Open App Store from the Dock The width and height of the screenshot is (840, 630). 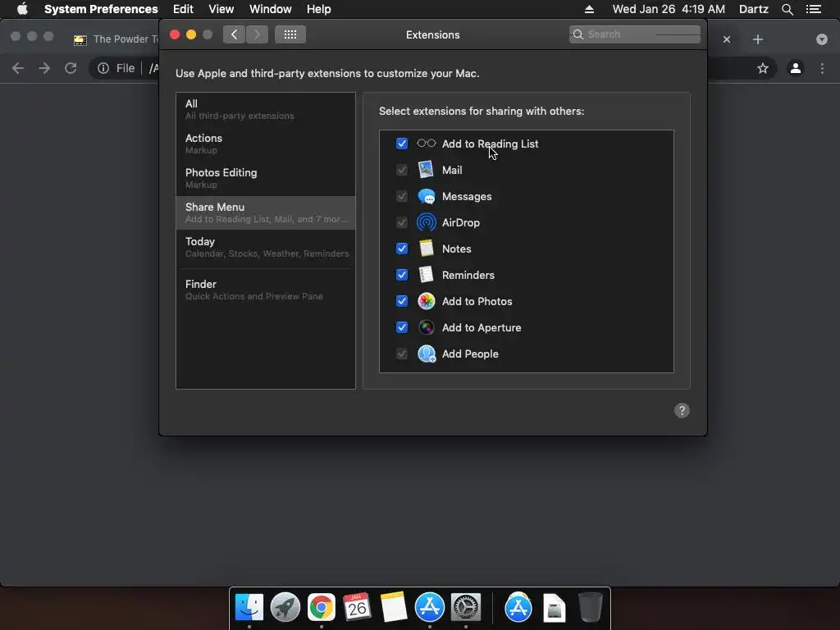tap(430, 608)
